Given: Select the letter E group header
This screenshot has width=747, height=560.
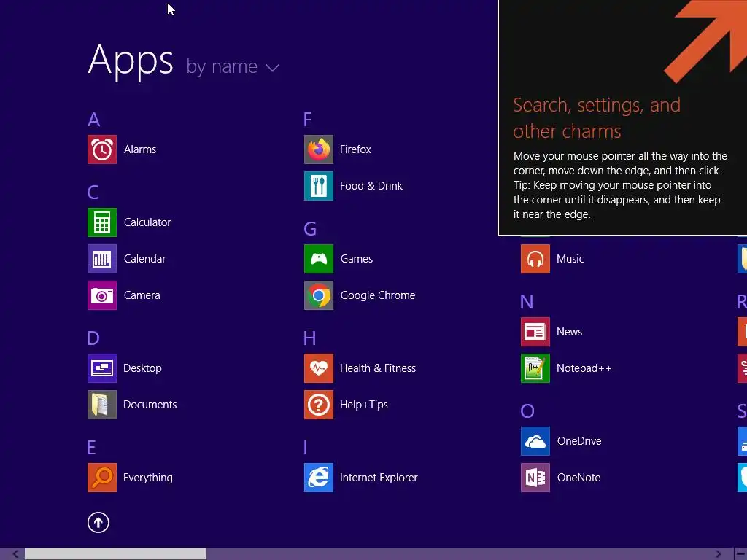Looking at the screenshot, I should 91,448.
